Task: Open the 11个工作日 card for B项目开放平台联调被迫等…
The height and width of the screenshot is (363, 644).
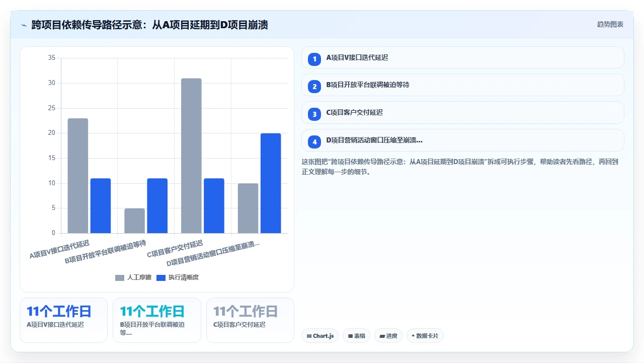Action: pos(157,320)
